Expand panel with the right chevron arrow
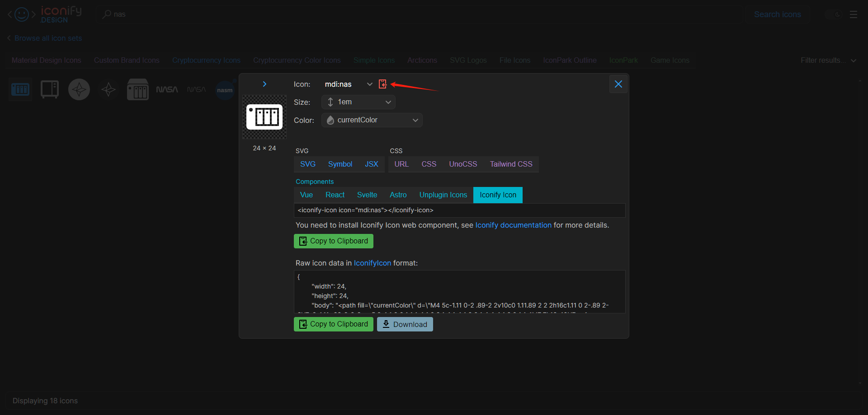The image size is (868, 415). point(264,84)
